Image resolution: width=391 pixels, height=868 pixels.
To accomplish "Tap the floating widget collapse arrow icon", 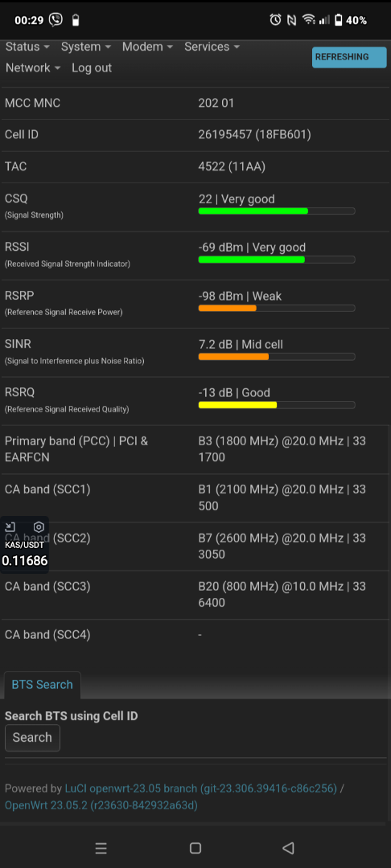I will point(10,527).
